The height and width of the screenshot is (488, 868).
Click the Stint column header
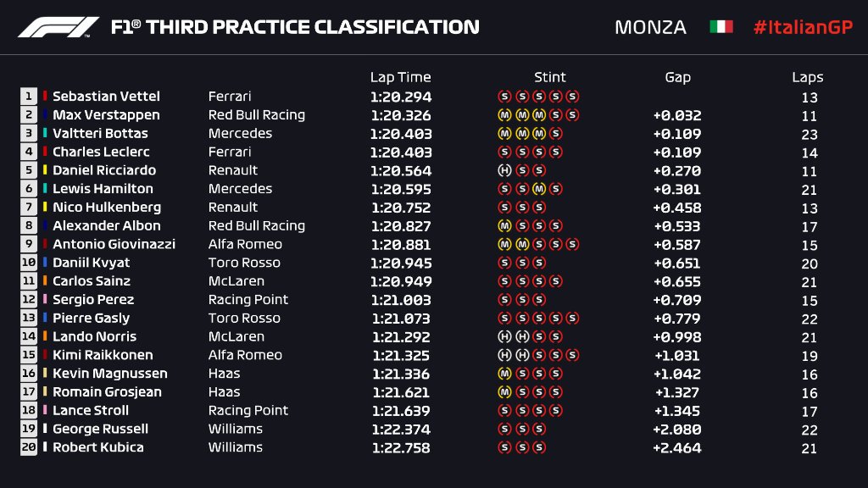click(549, 77)
